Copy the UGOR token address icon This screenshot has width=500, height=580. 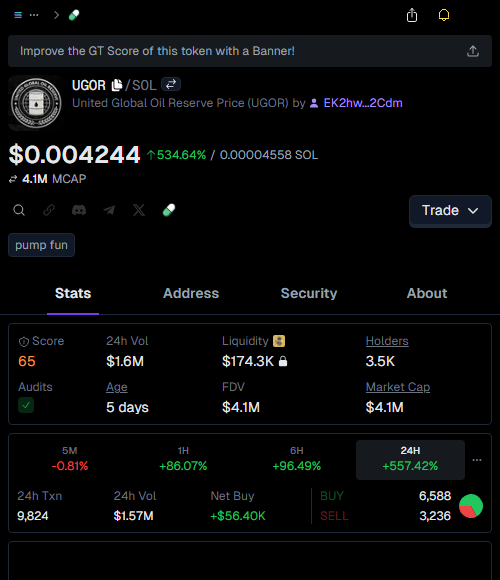point(116,85)
